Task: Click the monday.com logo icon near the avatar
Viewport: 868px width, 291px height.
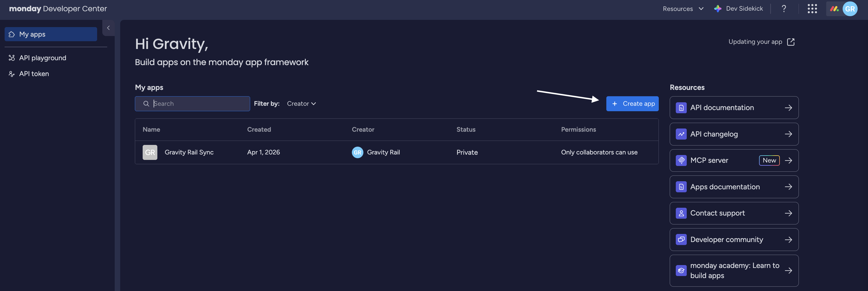Action: pyautogui.click(x=835, y=8)
